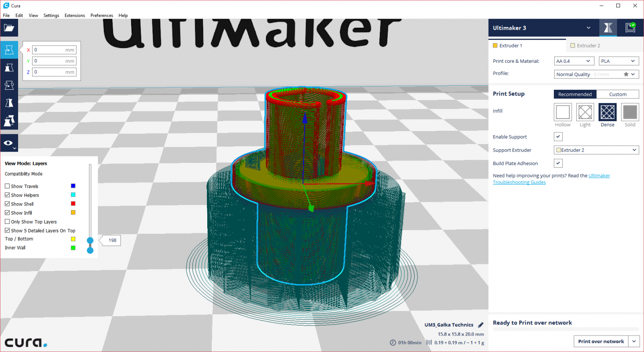Open the View Mode eye icon
The image size is (644, 352).
9,143
